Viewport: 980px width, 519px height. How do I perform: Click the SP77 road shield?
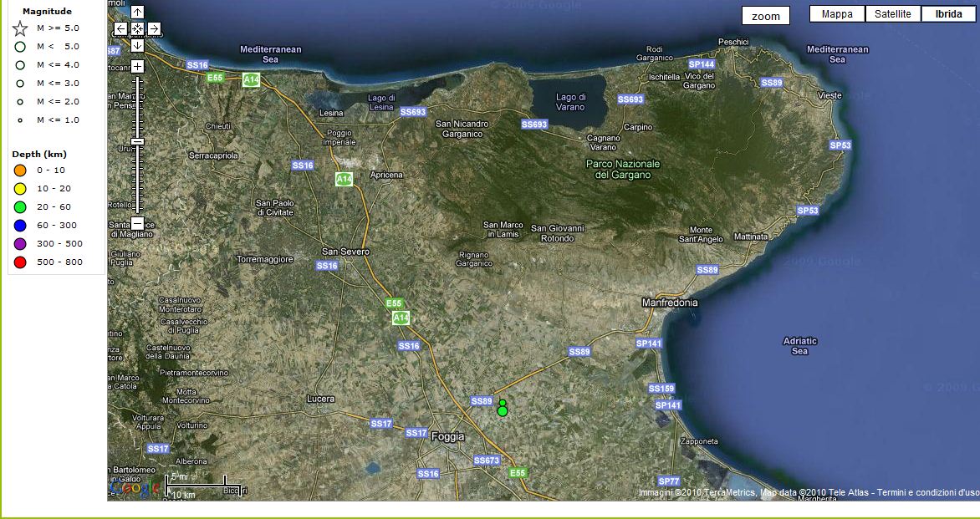pos(669,481)
